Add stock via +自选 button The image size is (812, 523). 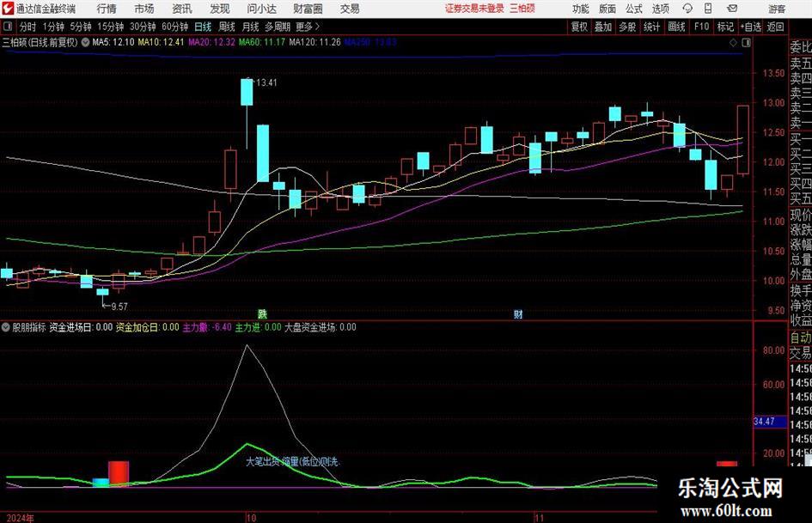(751, 27)
